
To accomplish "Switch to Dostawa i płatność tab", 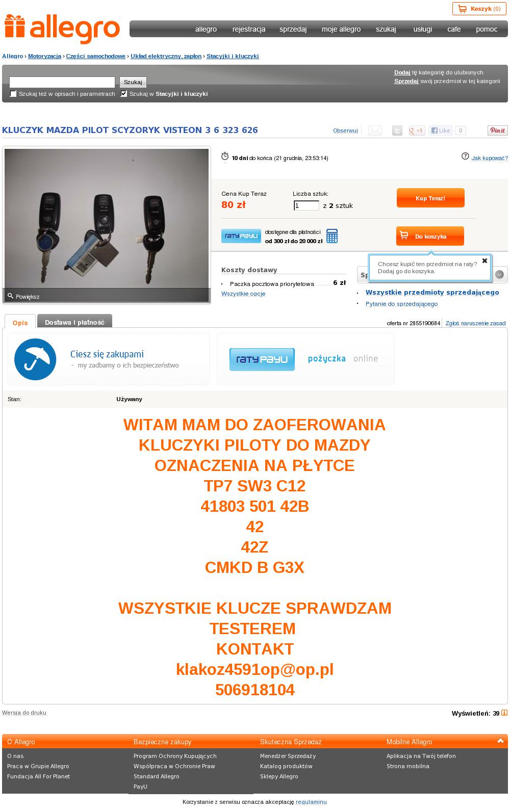I will point(74,322).
